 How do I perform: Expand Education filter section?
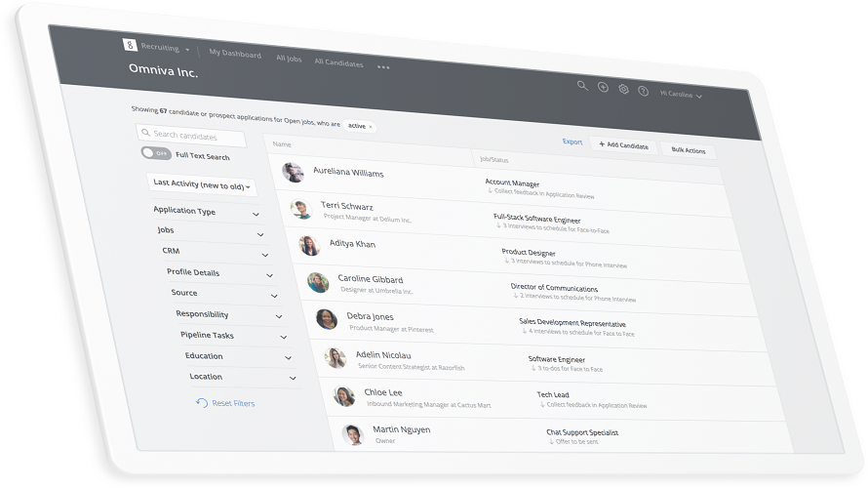[239, 356]
